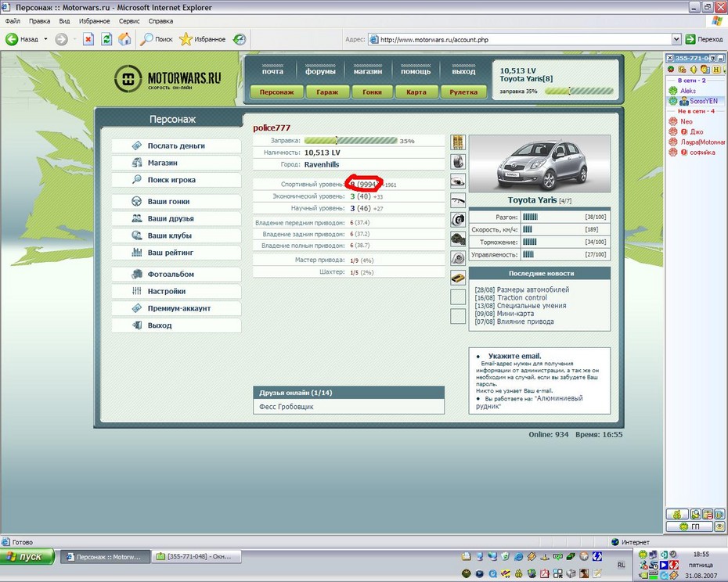Click the IE Back arrow button
Image resolution: width=728 pixels, height=582 pixels.
22,39
